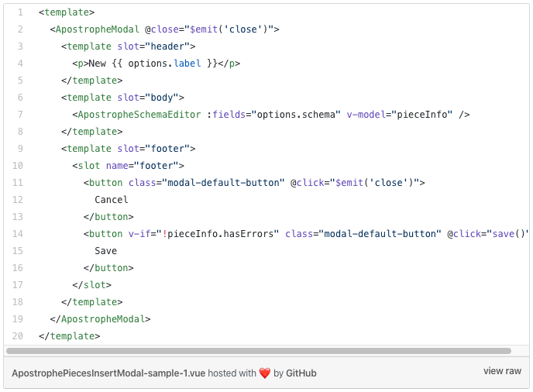
Task: Click the name="footer" attribute on line 10
Action: [143, 166]
